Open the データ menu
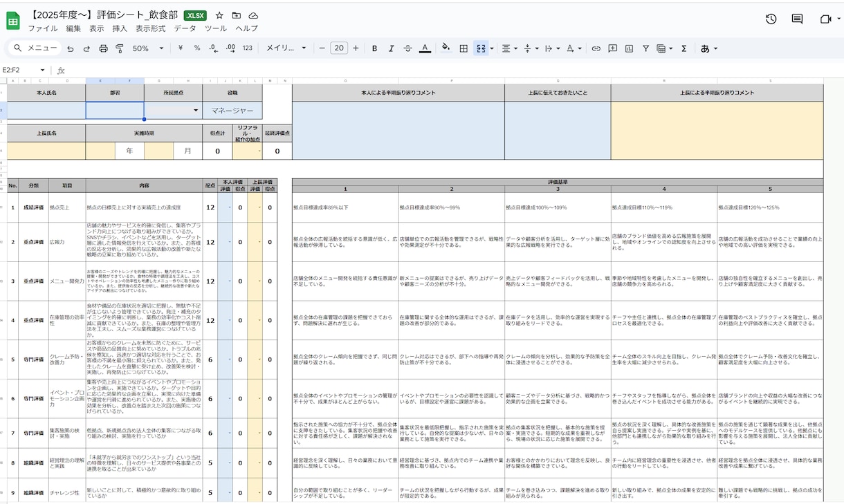844x504 pixels. pyautogui.click(x=185, y=28)
